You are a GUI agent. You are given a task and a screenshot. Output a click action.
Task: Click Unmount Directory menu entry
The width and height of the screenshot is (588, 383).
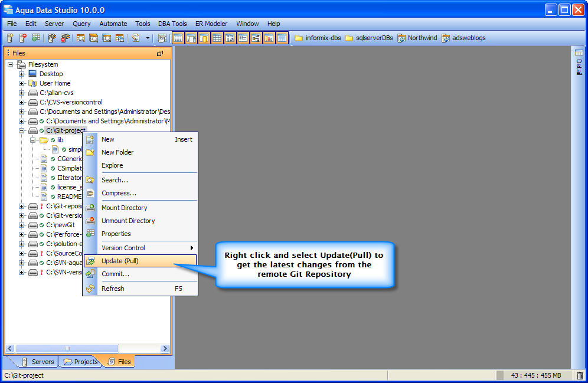click(x=141, y=221)
